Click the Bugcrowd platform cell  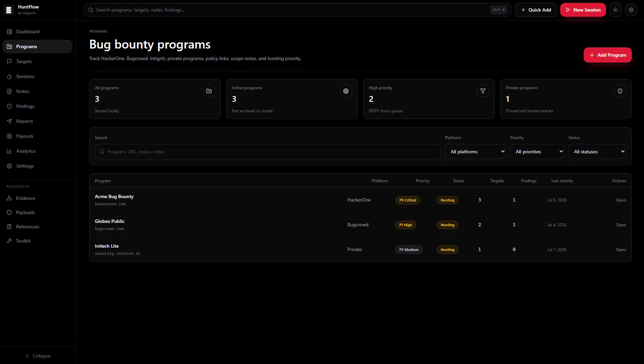pos(358,225)
